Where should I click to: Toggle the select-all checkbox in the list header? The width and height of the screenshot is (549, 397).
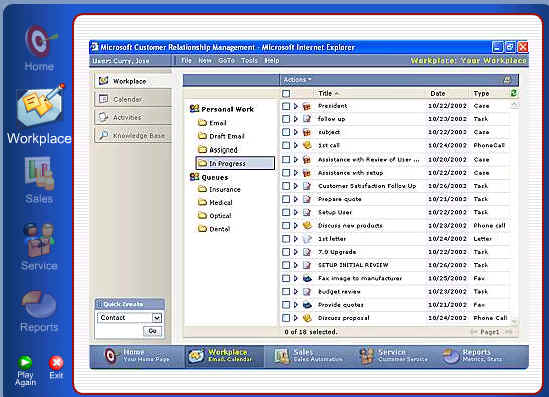click(286, 93)
